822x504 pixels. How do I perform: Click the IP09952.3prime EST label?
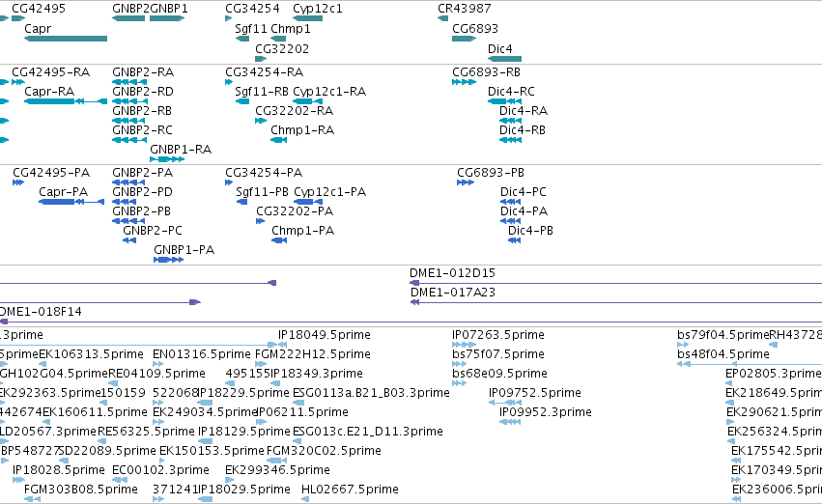click(x=546, y=413)
